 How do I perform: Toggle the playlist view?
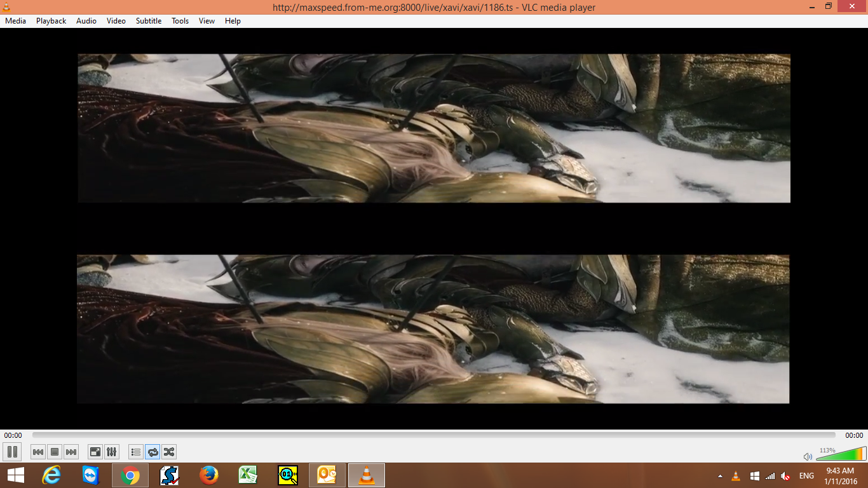tap(136, 452)
